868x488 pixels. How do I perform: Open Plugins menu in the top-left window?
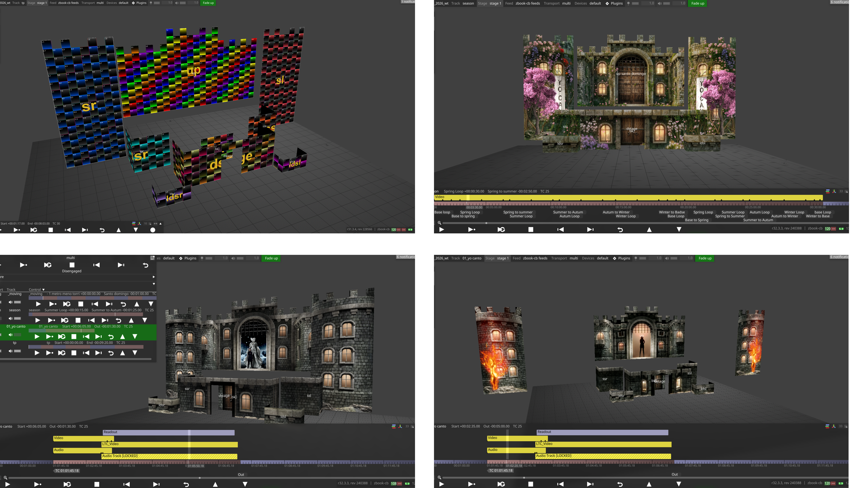pos(139,3)
